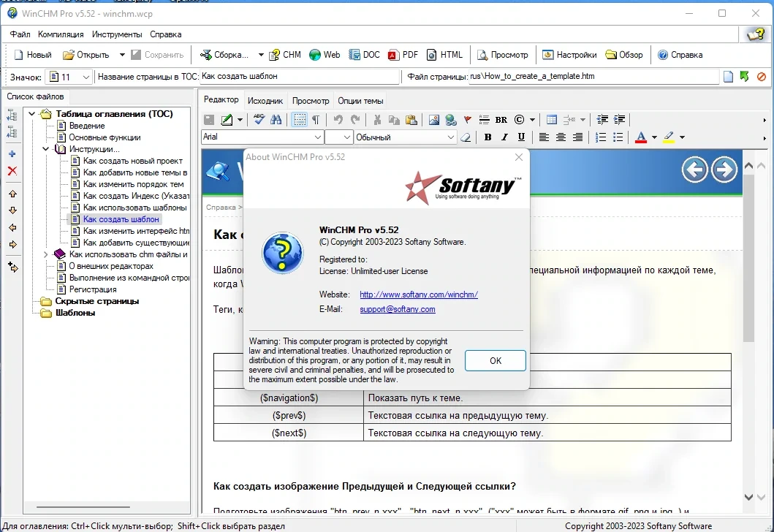The image size is (774, 532).
Task: Click the find binoculars icon
Action: point(276,119)
